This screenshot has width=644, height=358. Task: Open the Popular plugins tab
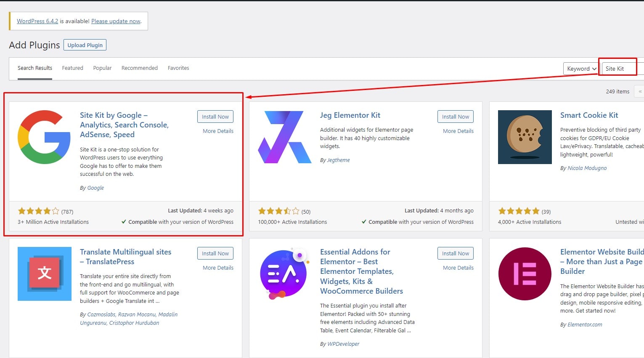102,68
